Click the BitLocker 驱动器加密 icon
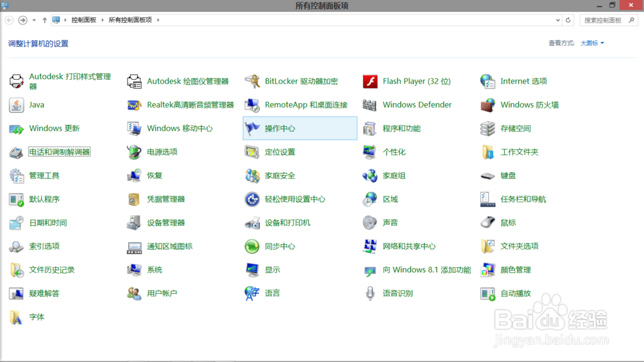Screen dimensions: 644x362 [252, 81]
